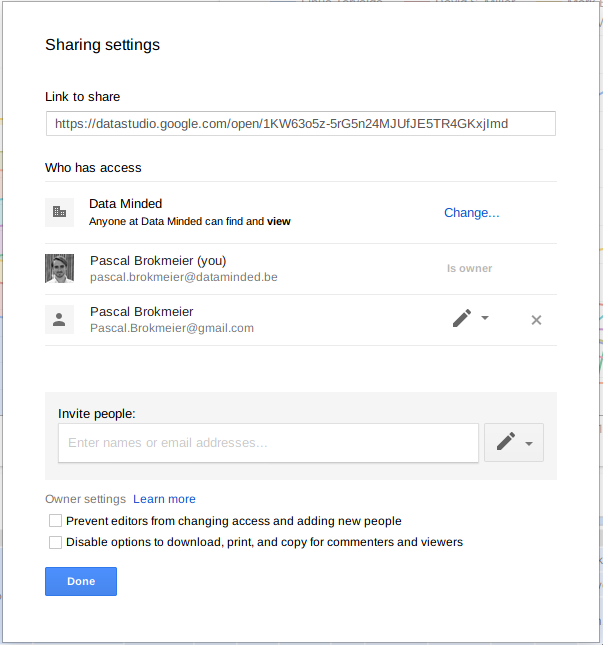The image size is (603, 645).
Task: Enable Prevent editors from changing access checkbox
Action: point(56,520)
